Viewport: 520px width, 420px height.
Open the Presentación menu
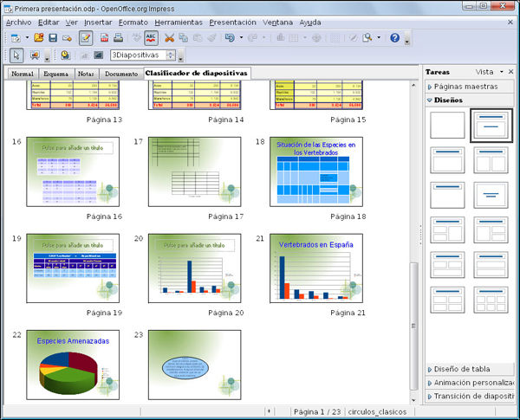click(232, 22)
